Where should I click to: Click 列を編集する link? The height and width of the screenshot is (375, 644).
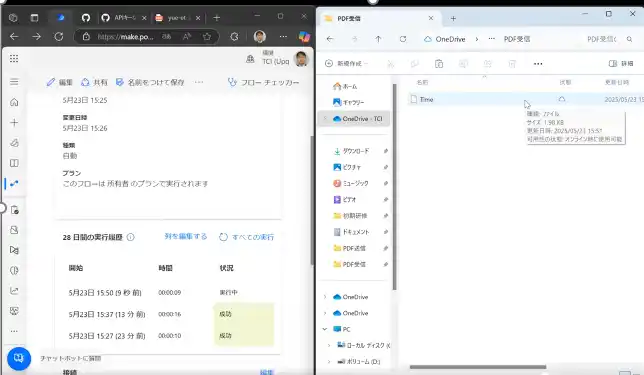[186, 236]
